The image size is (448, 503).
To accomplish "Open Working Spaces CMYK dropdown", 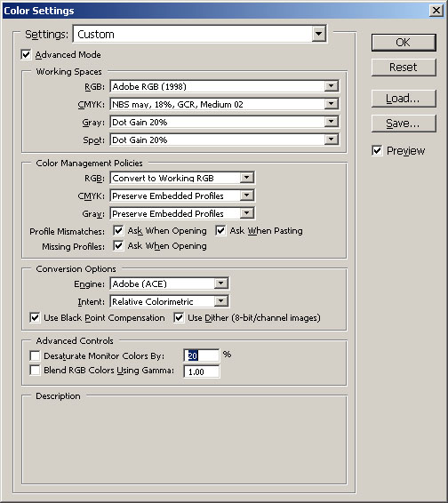I will tap(224, 104).
